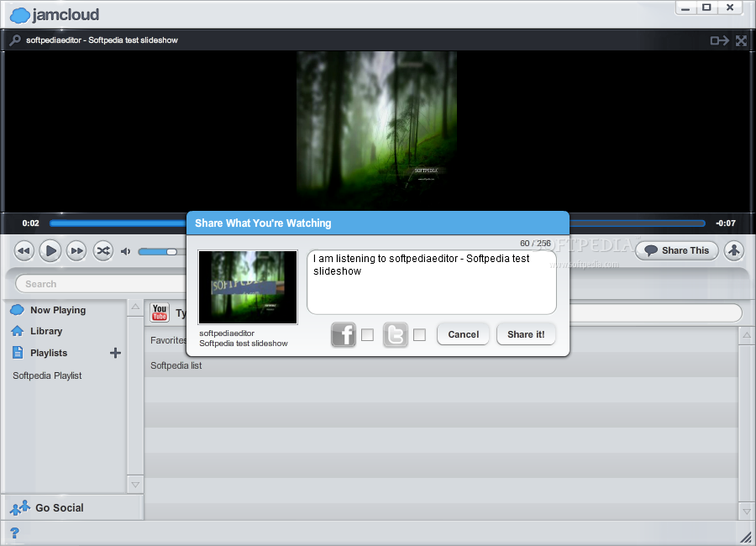Click the YouTube icon
The width and height of the screenshot is (756, 546).
point(160,312)
